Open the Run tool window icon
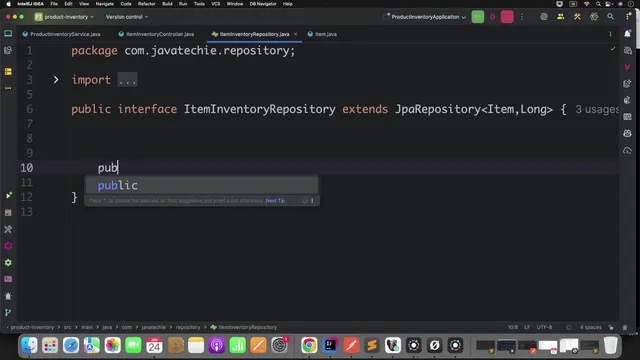 point(8,196)
